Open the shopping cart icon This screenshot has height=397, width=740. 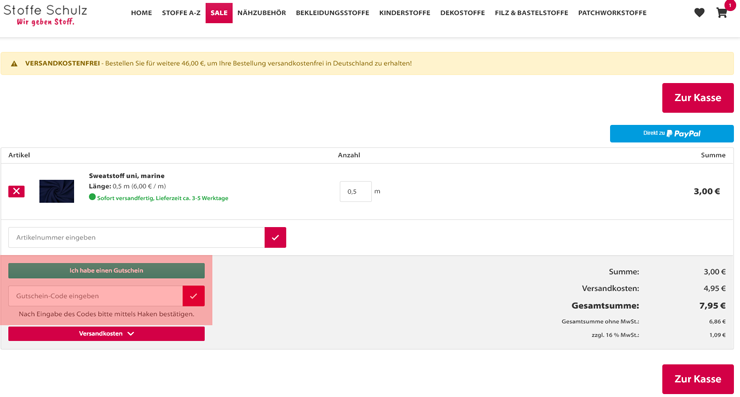pos(722,13)
